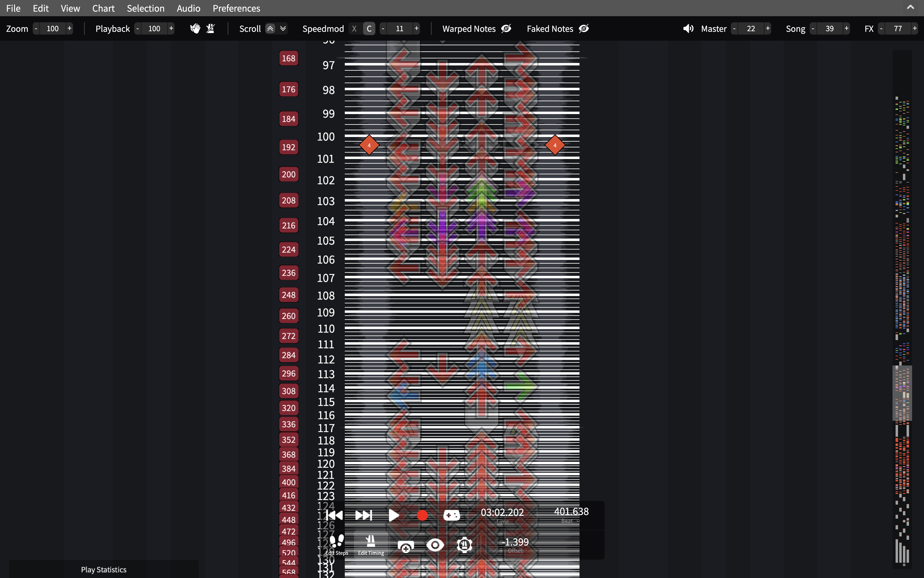The height and width of the screenshot is (578, 924).
Task: Click measure number 110
Action: (326, 329)
